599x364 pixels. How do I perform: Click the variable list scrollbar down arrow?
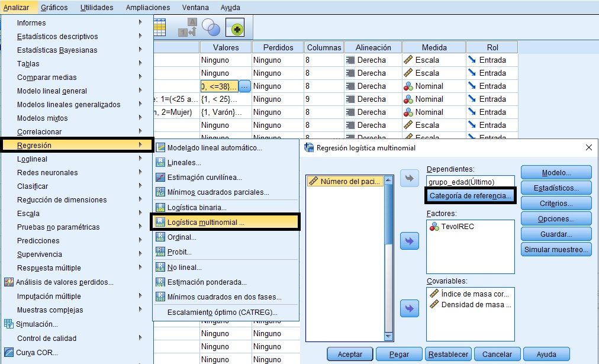click(x=389, y=336)
